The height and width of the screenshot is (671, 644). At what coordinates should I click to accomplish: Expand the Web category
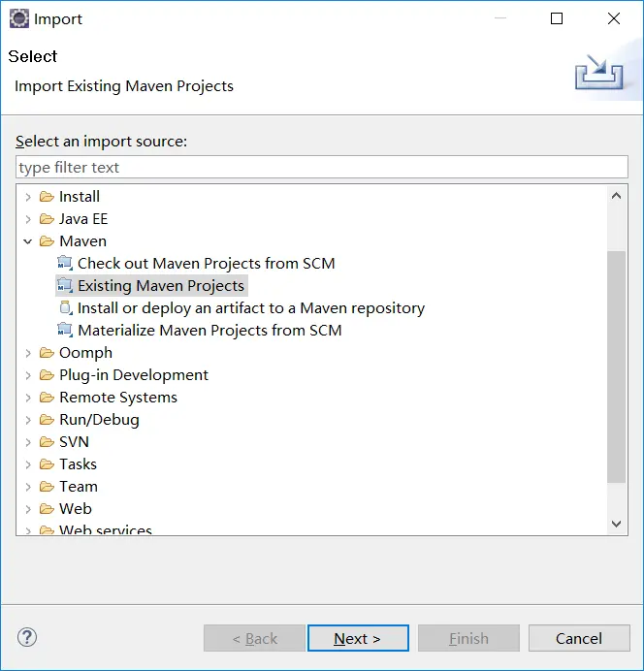pyautogui.click(x=28, y=509)
